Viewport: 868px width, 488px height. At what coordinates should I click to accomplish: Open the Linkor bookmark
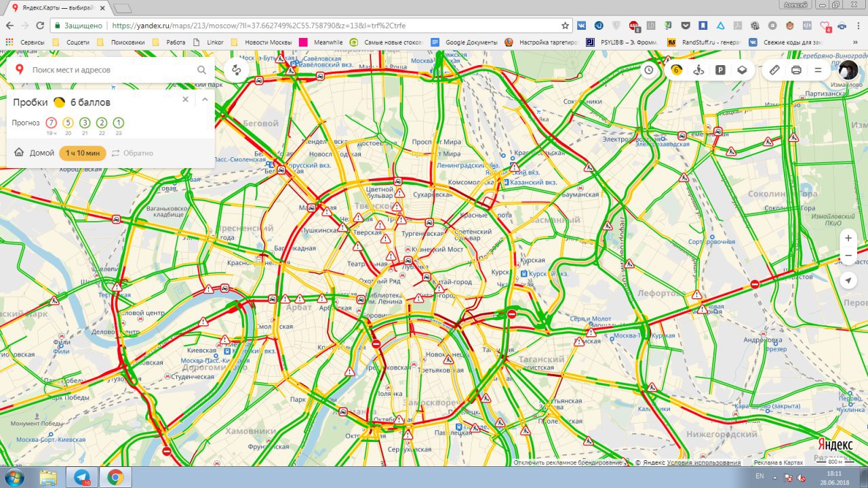(209, 42)
